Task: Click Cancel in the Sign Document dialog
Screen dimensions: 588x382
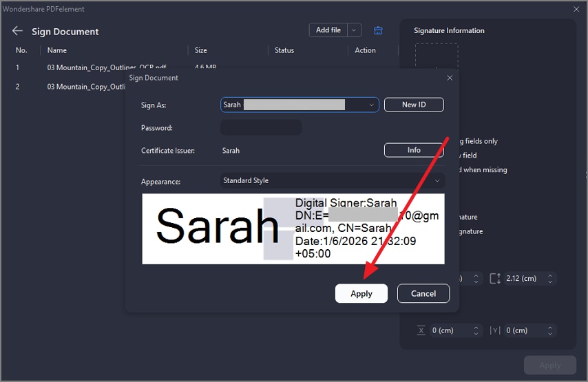Action: (x=423, y=293)
